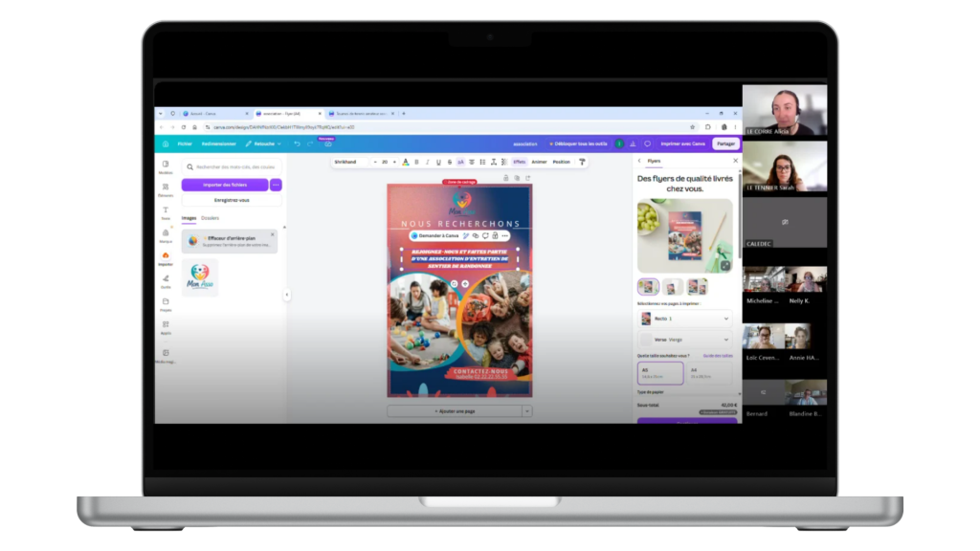This screenshot has width=980, height=551.
Task: Open the Éléments panel in sidebar
Action: point(166,189)
